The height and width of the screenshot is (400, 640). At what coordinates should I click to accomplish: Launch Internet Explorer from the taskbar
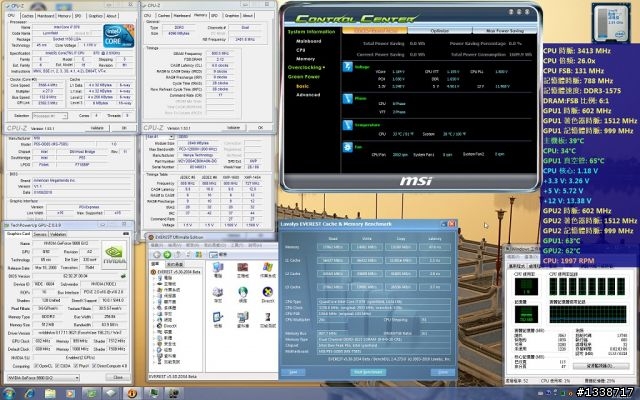29,393
